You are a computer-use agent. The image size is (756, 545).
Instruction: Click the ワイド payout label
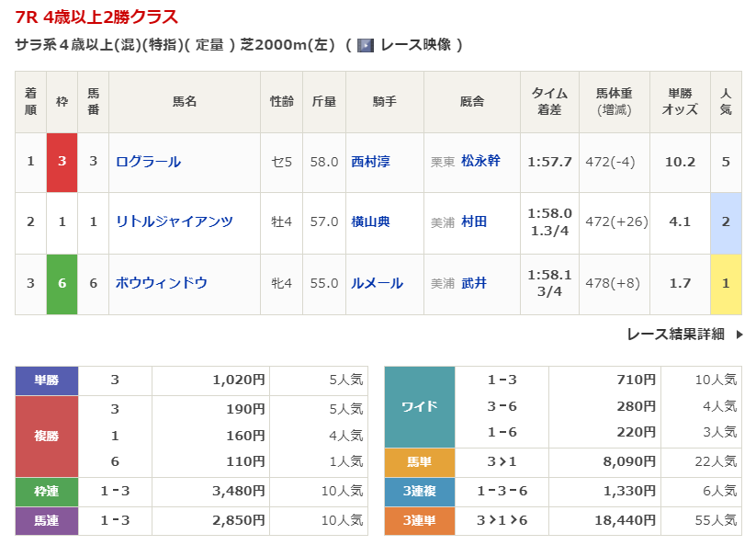click(420, 406)
